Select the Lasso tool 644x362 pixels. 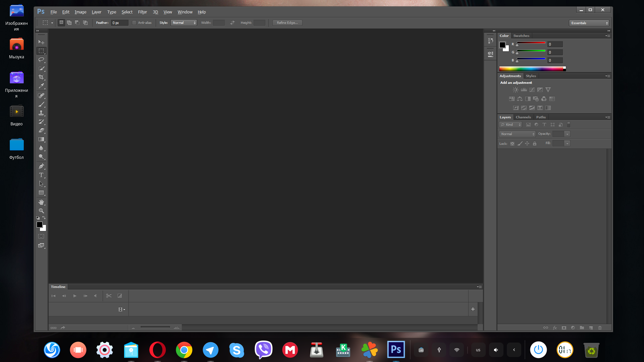tap(41, 60)
